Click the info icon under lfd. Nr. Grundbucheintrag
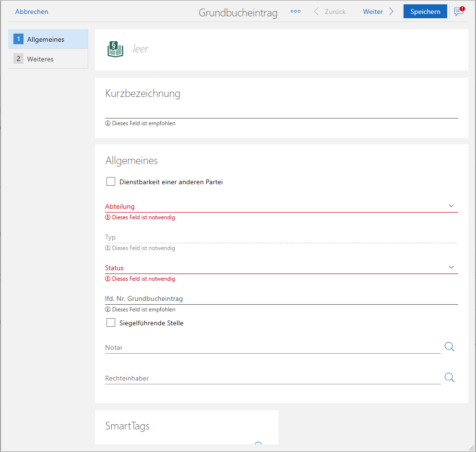This screenshot has width=476, height=452. (107, 309)
